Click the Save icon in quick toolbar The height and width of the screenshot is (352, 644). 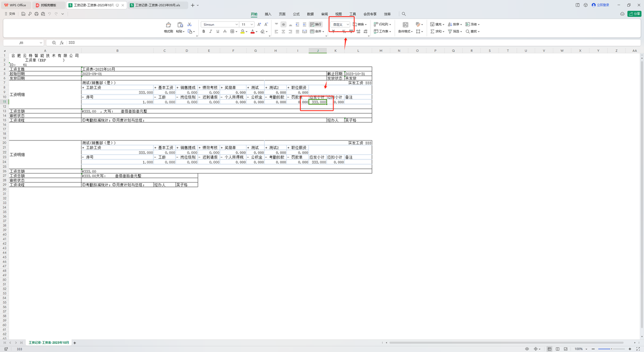click(x=23, y=14)
